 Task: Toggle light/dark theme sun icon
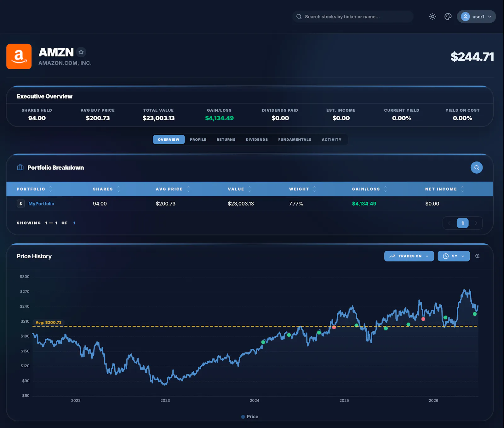pos(432,17)
